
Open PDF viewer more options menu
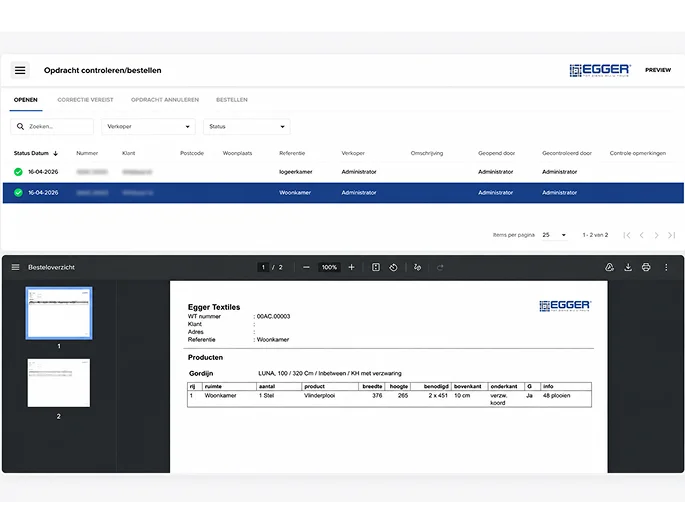pyautogui.click(x=666, y=267)
